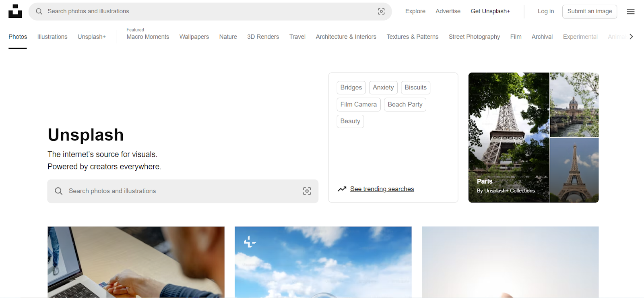
Task: Open the hamburger menu icon
Action: 631,11
